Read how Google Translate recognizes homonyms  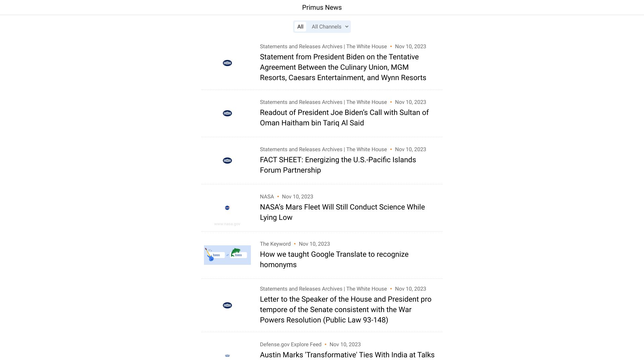click(334, 259)
